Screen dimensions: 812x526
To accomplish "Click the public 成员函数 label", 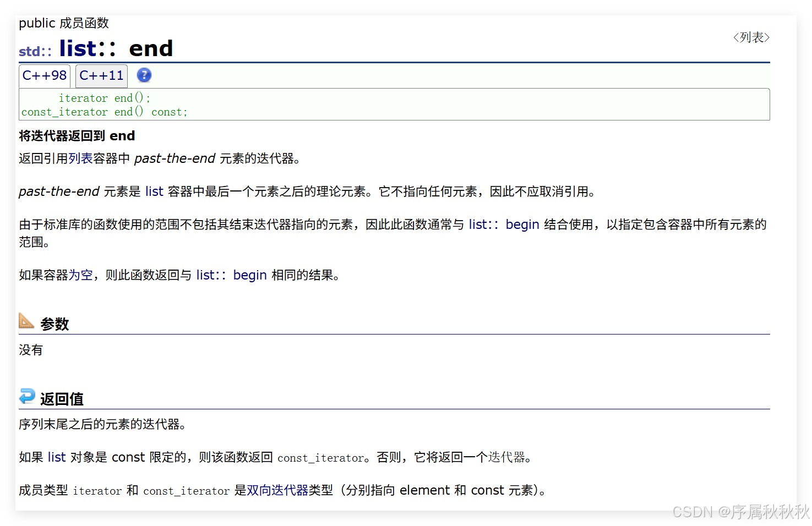I will [64, 23].
